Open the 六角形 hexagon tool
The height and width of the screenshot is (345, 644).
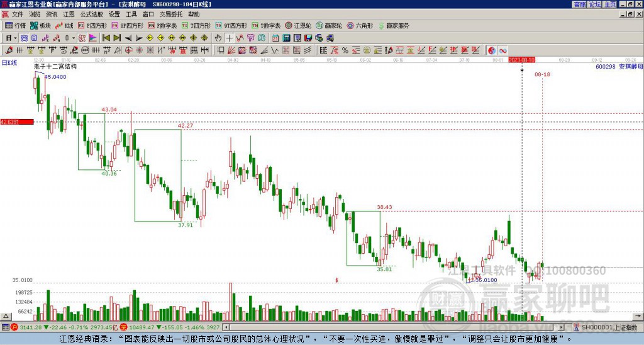(x=360, y=25)
